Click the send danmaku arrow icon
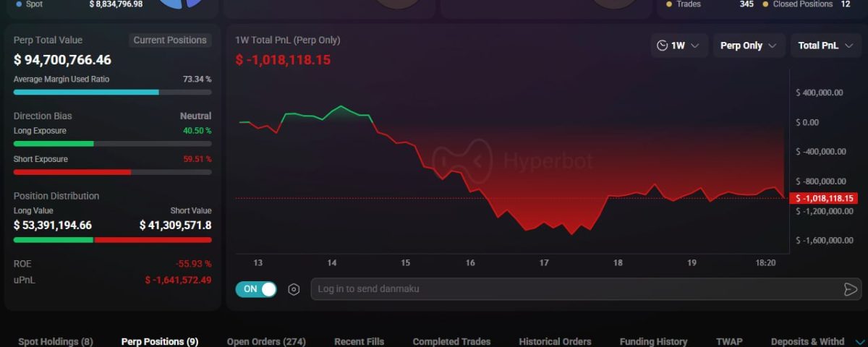868x347 pixels. click(x=850, y=289)
